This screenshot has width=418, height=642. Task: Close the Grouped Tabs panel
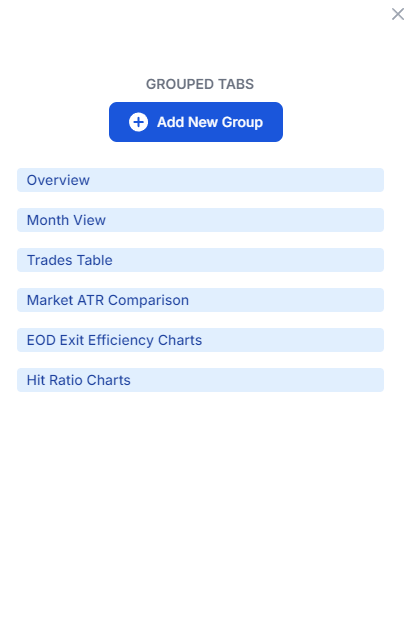click(398, 14)
